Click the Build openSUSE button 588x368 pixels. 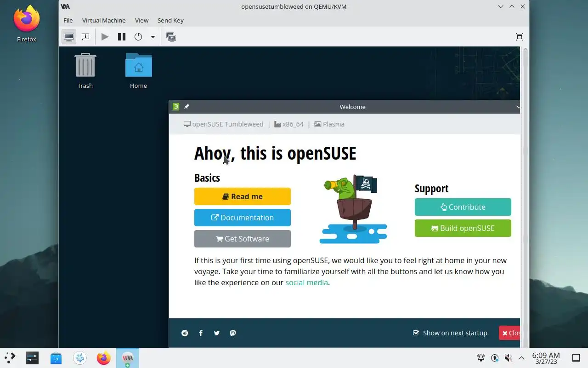click(x=463, y=228)
